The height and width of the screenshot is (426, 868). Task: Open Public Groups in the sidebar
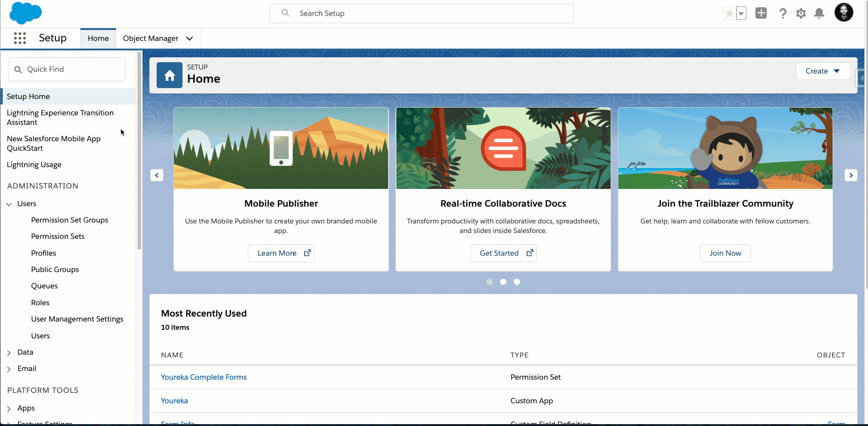(55, 269)
